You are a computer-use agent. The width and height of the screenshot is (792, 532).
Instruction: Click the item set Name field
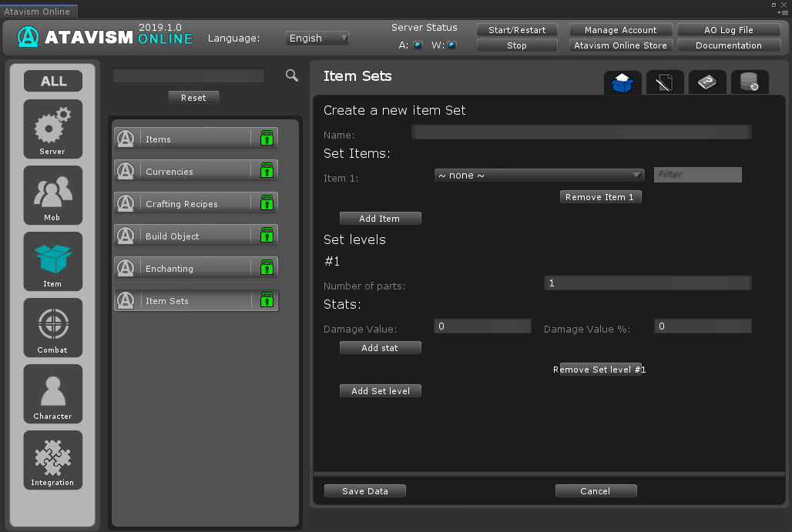(581, 132)
